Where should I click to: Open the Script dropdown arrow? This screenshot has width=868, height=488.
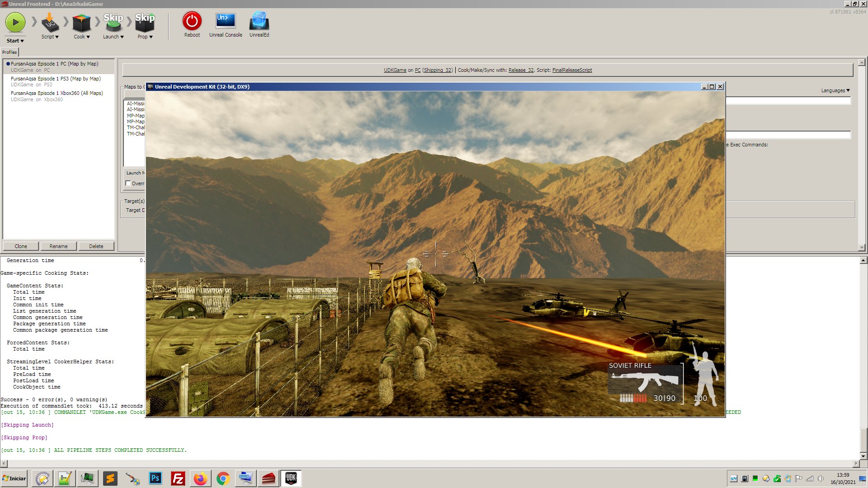click(57, 37)
